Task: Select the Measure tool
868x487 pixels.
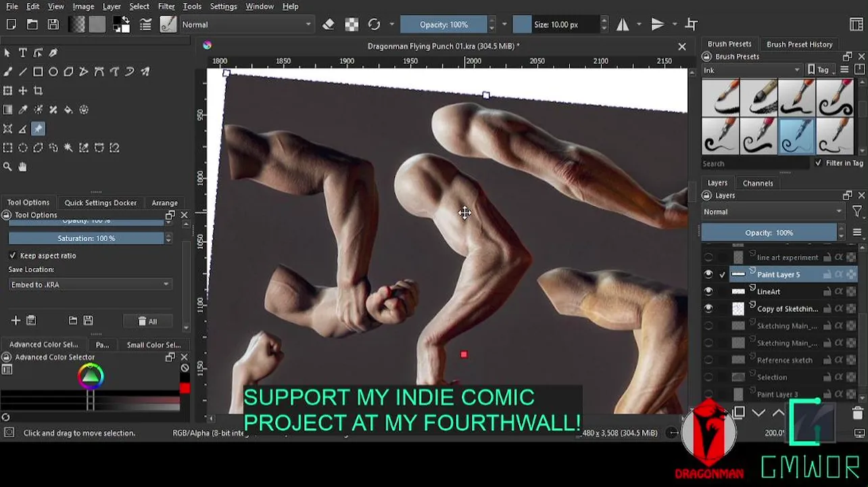Action: click(x=22, y=129)
